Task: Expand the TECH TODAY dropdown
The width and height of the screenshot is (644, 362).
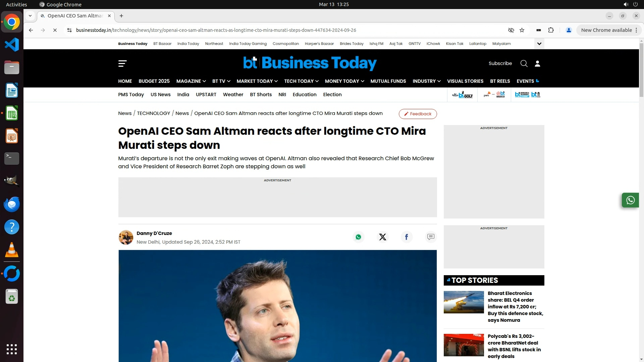Action: click(x=301, y=81)
